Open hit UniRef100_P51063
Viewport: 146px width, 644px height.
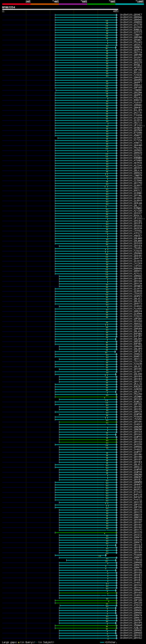coord(131,42)
